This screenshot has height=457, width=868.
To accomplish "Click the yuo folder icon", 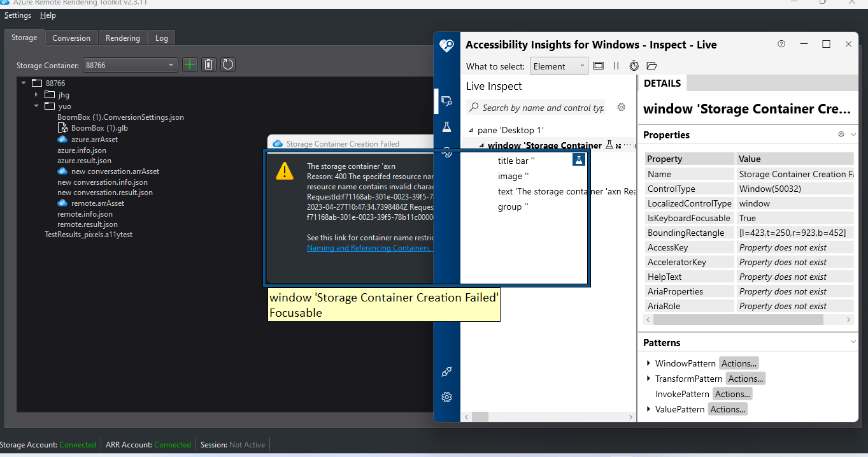I will 50,106.
